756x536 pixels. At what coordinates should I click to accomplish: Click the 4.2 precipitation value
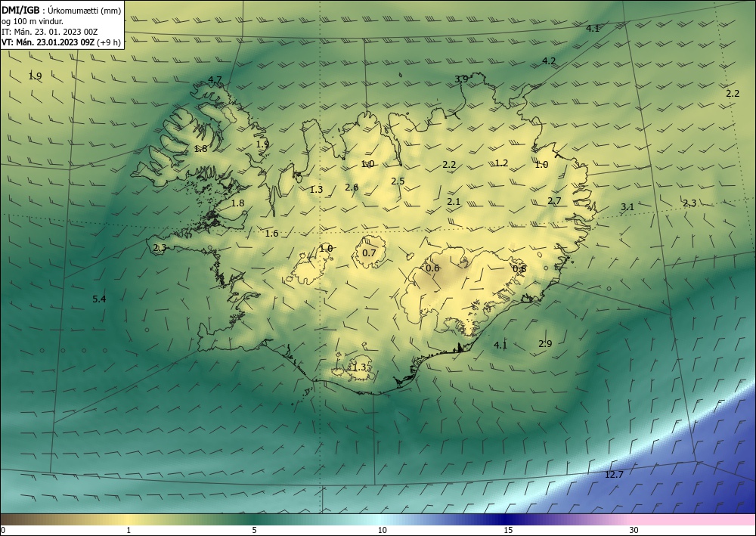point(549,60)
